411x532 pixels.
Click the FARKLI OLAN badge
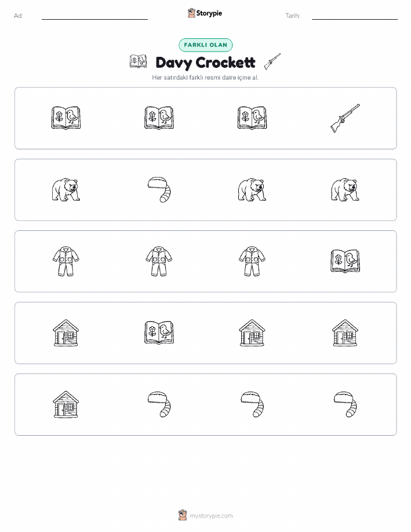coord(205,45)
